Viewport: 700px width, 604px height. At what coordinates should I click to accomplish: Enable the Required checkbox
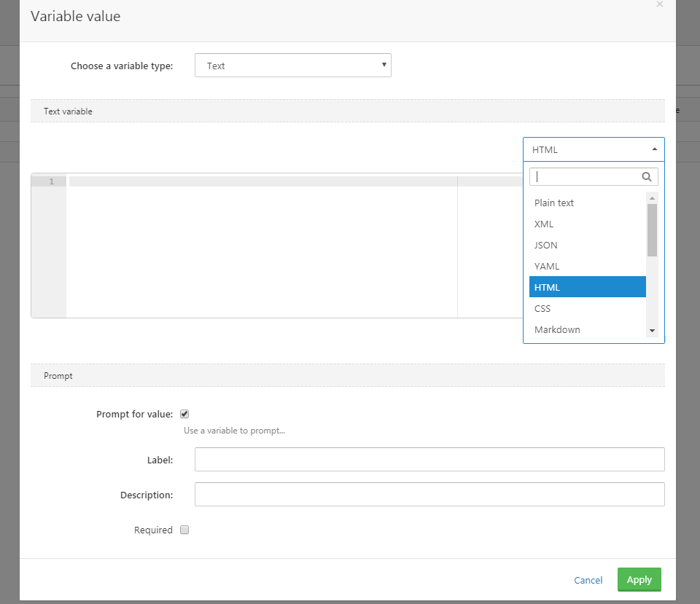(184, 530)
